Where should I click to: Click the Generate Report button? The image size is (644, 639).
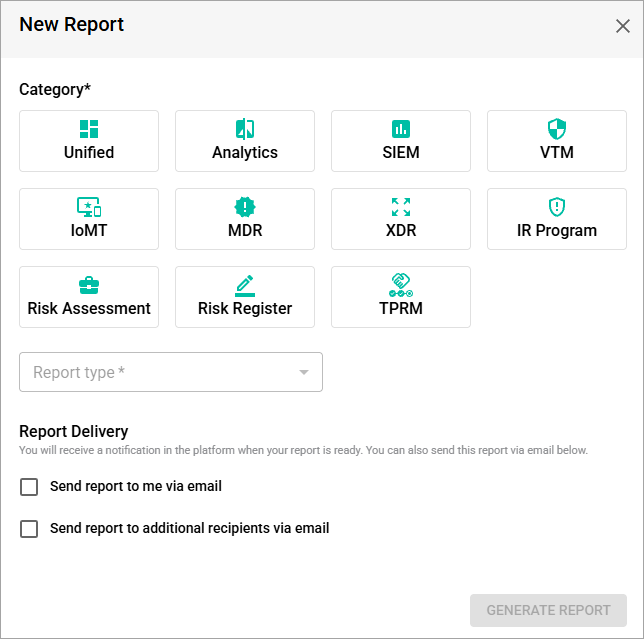click(x=548, y=610)
